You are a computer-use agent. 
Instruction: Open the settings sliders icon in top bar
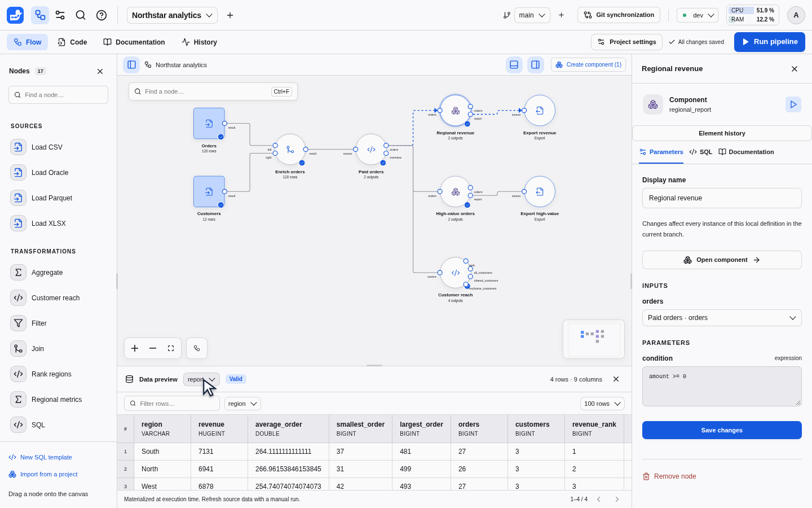click(60, 15)
